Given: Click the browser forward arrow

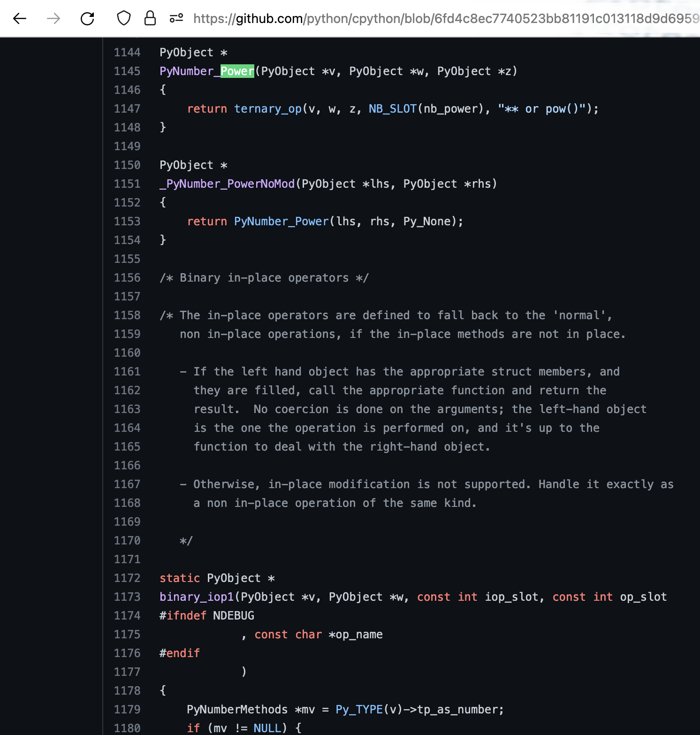Looking at the screenshot, I should [x=53, y=19].
